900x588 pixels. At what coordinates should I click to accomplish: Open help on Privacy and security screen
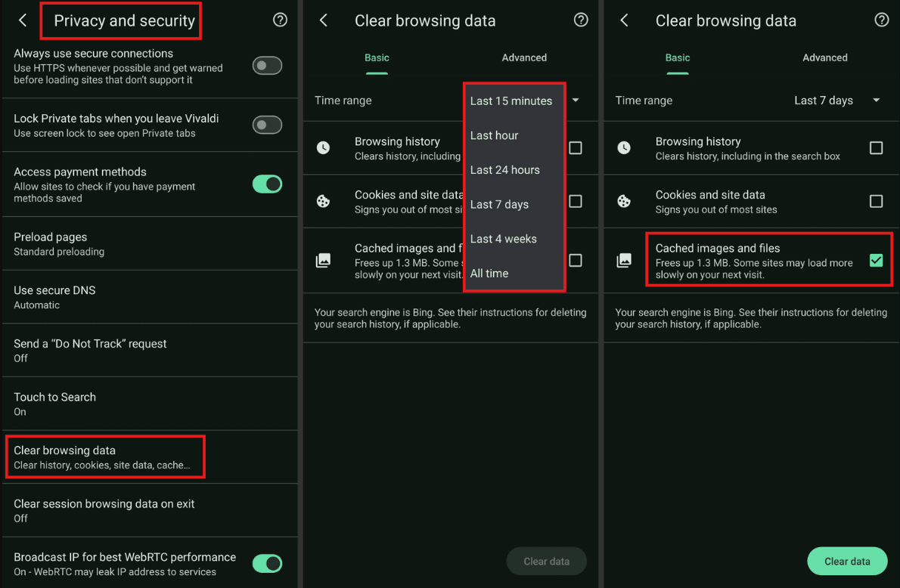280,20
